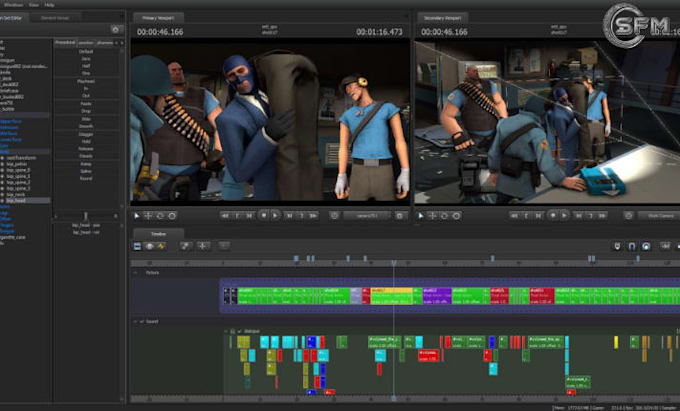Screen dimensions: 680x411
Task: Select the Secondary Viewport tab
Action: [443, 18]
